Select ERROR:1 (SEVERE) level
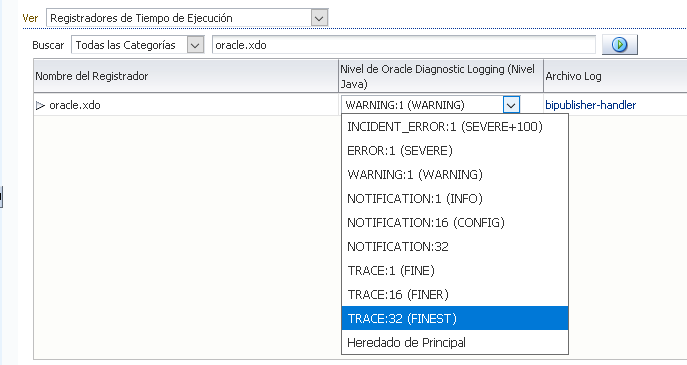Screen dimensions: 687x365 tap(455, 151)
